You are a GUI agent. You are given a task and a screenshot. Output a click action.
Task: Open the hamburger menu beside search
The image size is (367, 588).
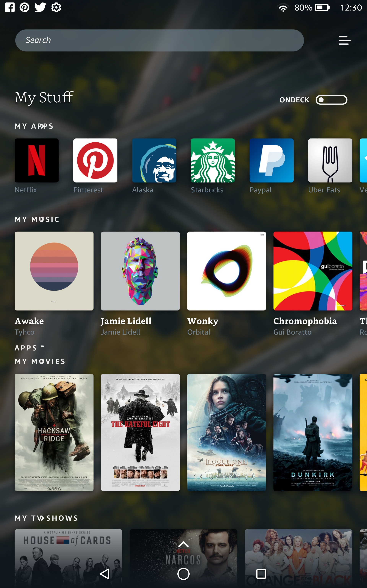pos(345,40)
